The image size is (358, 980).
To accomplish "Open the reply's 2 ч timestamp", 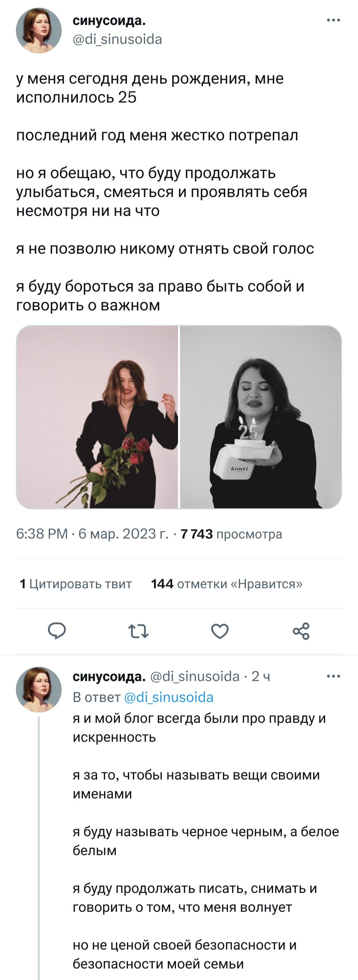I will click(261, 676).
